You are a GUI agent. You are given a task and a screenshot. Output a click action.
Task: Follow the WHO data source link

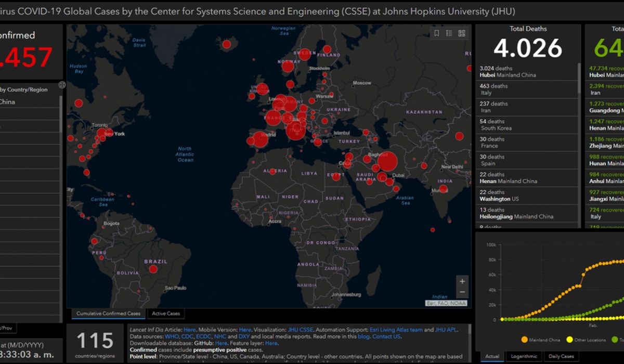(172, 336)
